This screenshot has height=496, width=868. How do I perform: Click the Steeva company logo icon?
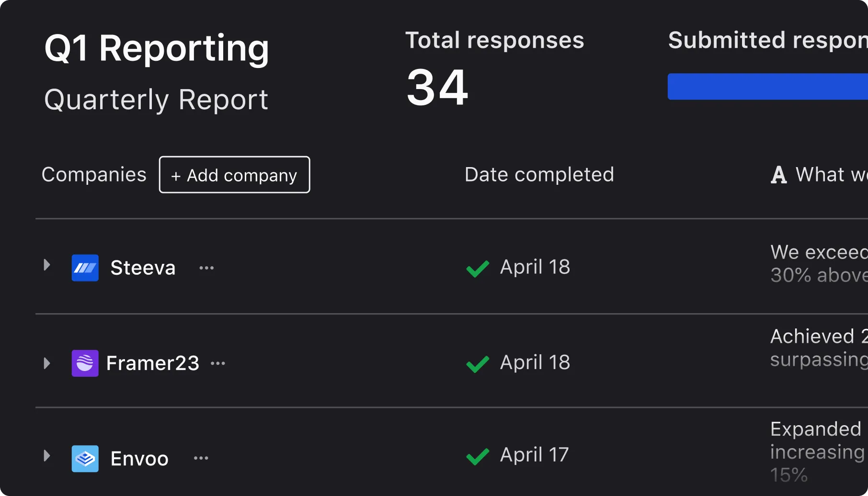pos(85,268)
